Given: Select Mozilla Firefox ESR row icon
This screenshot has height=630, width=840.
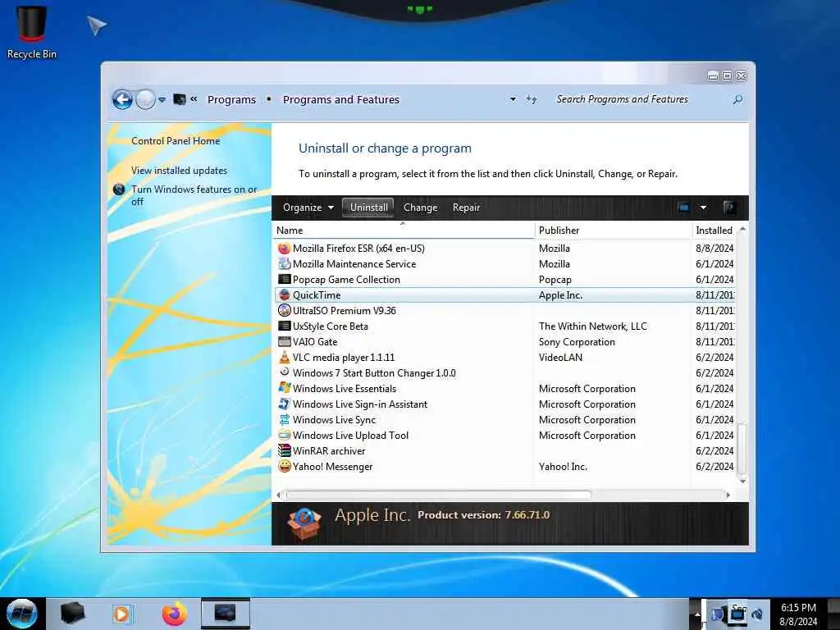Looking at the screenshot, I should pos(285,248).
